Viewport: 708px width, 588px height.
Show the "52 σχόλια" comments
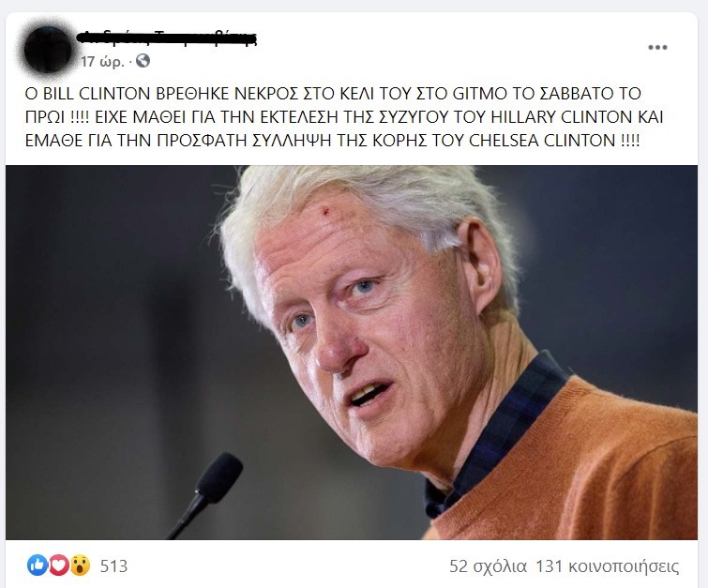[488, 566]
